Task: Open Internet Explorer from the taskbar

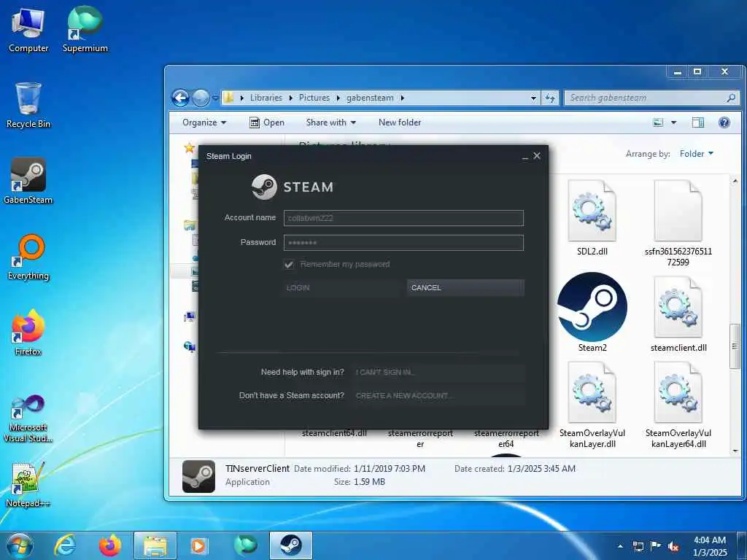Action: tap(64, 545)
